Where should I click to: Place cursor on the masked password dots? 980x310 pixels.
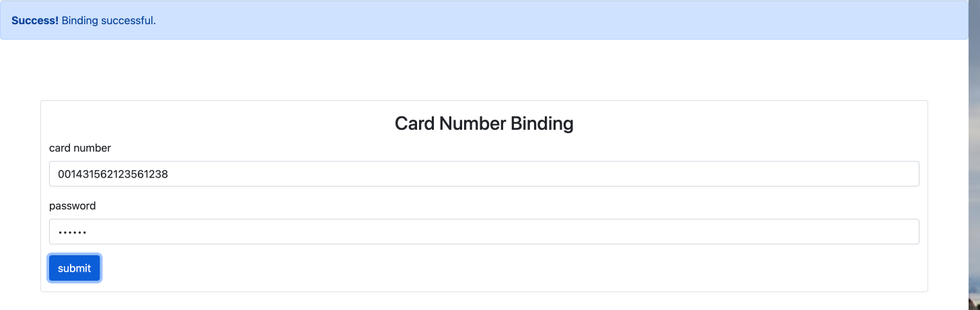coord(73,233)
